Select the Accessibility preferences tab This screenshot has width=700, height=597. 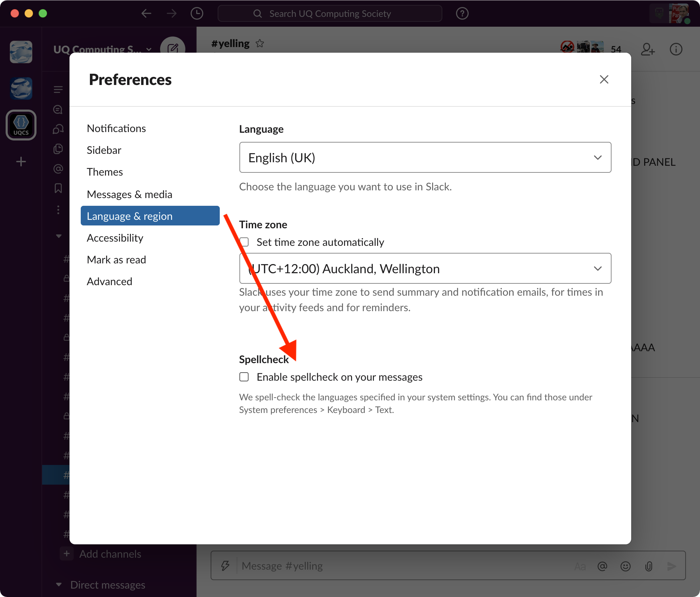coord(114,237)
